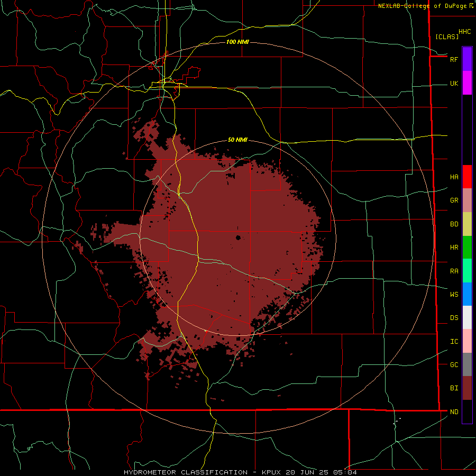Viewport: 476px width, 476px height.
Task: Click the BI dark red legend swatch
Action: point(467,388)
